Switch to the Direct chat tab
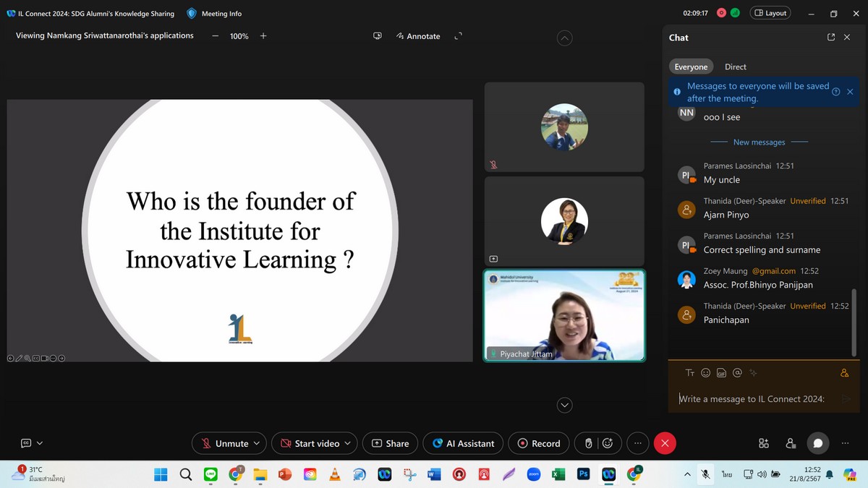 (735, 67)
